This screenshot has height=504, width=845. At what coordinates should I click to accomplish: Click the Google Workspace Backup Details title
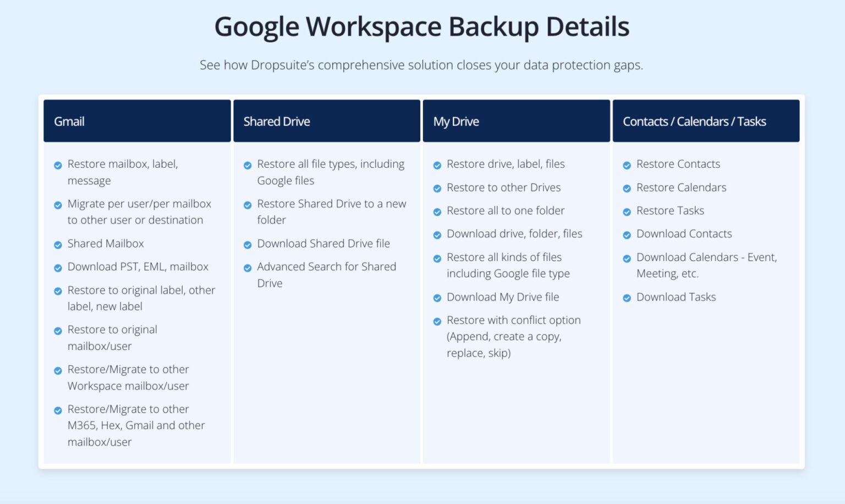click(422, 26)
